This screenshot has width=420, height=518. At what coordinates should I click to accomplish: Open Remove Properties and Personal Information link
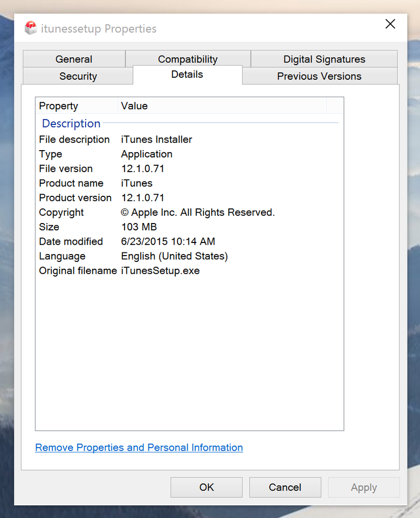coord(139,447)
